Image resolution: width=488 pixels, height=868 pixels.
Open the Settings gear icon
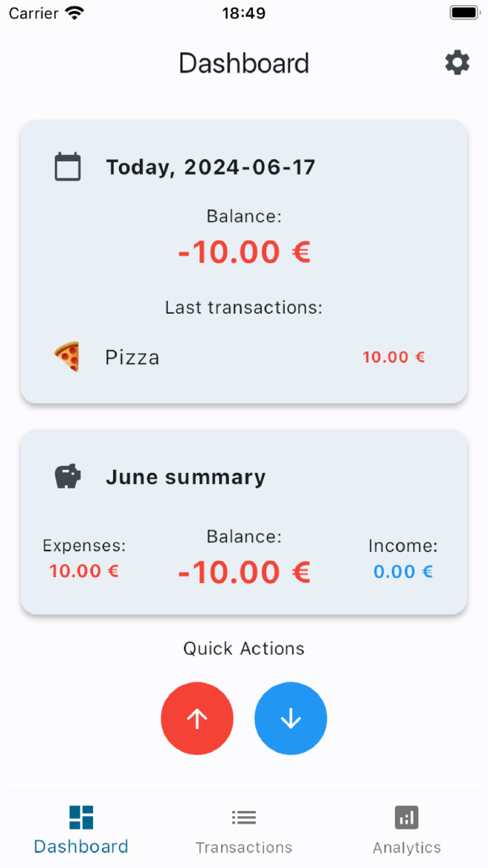(x=457, y=62)
